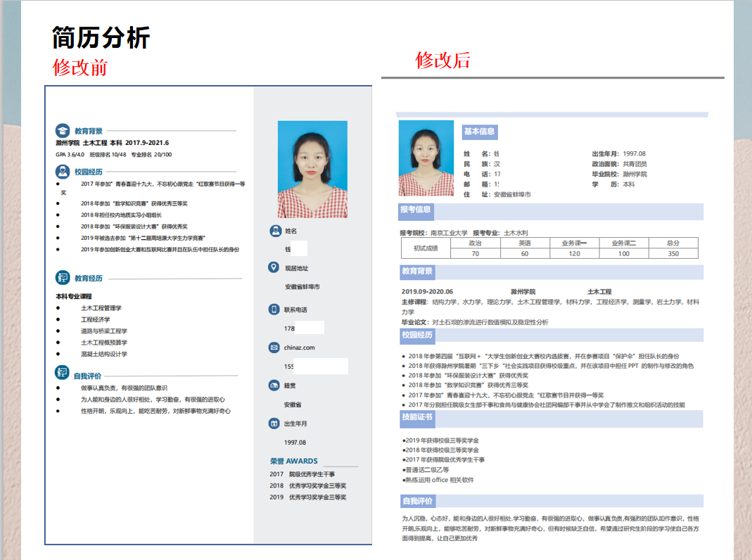
Task: Click the 政治 column header in score table
Action: pos(476,243)
